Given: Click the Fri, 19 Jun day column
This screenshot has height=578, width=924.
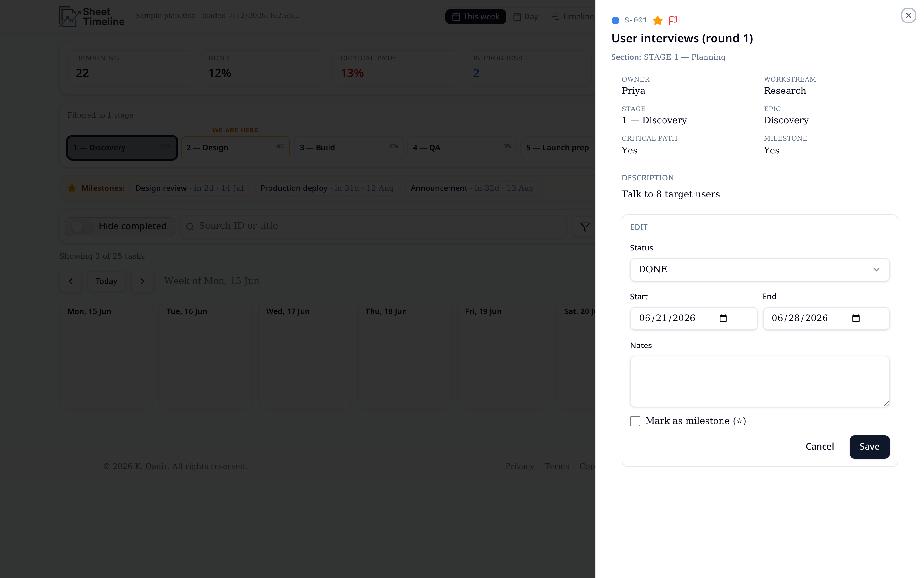Looking at the screenshot, I should (x=504, y=355).
